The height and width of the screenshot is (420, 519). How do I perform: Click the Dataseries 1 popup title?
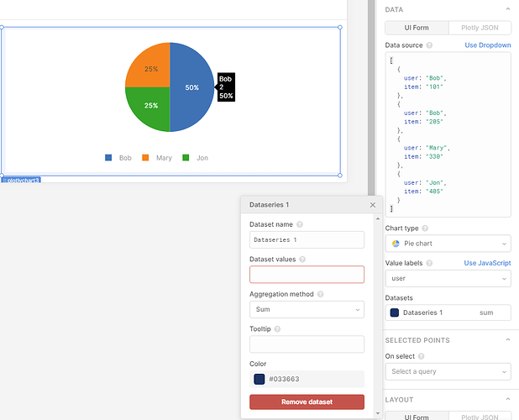pyautogui.click(x=269, y=205)
